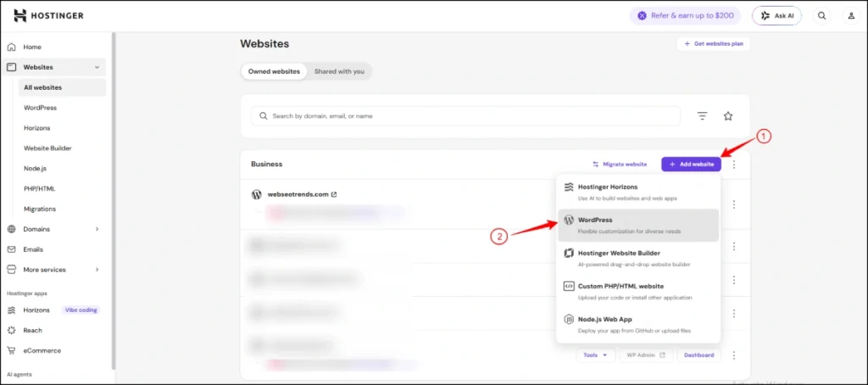868x385 pixels.
Task: Open Reach in sidebar
Action: point(32,330)
